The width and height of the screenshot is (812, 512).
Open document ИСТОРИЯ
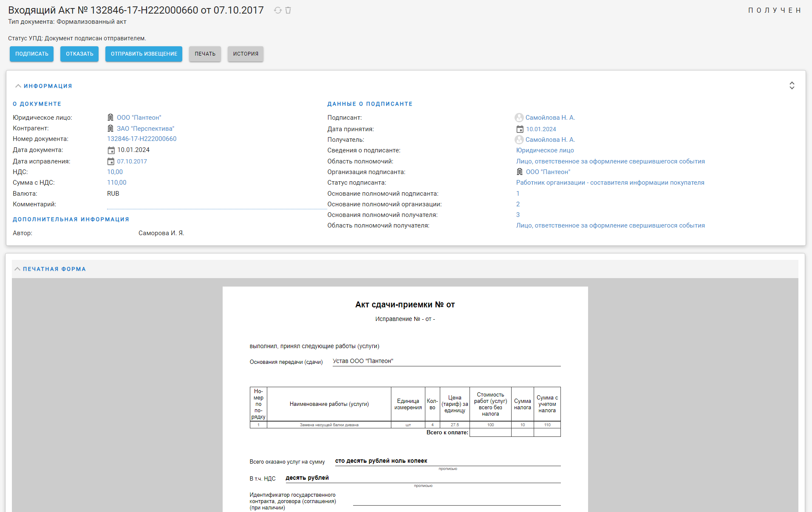coord(246,54)
